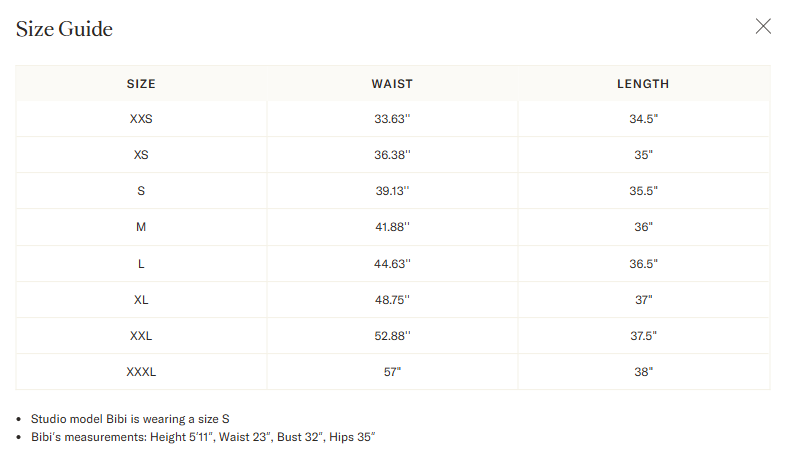Close the Size Guide dialog
The height and width of the screenshot is (453, 789).
point(763,26)
